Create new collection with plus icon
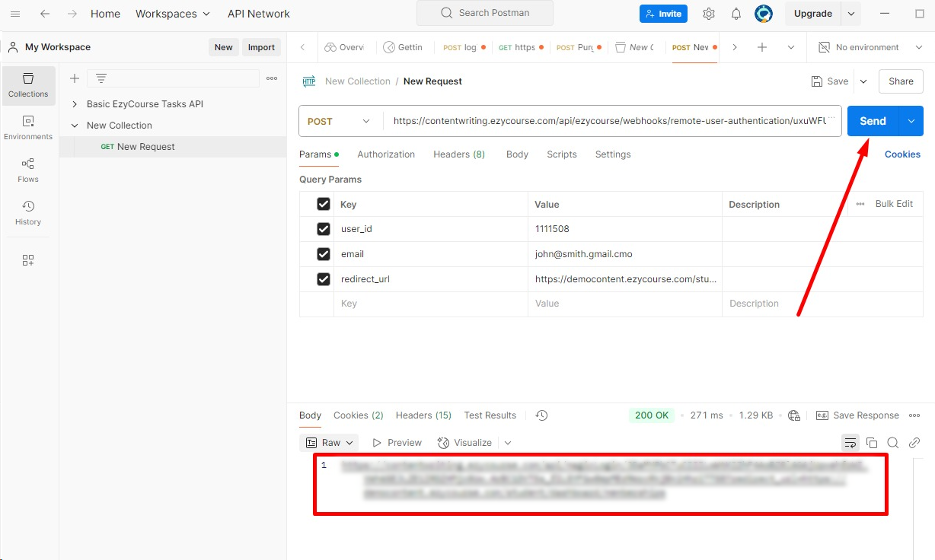Image resolution: width=935 pixels, height=560 pixels. 75,78
